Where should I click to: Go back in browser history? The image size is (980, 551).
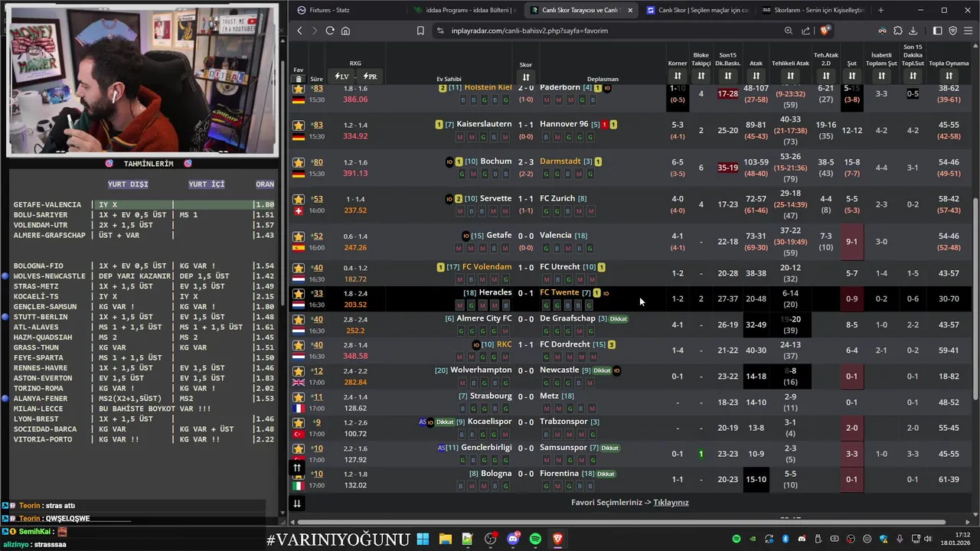(299, 31)
